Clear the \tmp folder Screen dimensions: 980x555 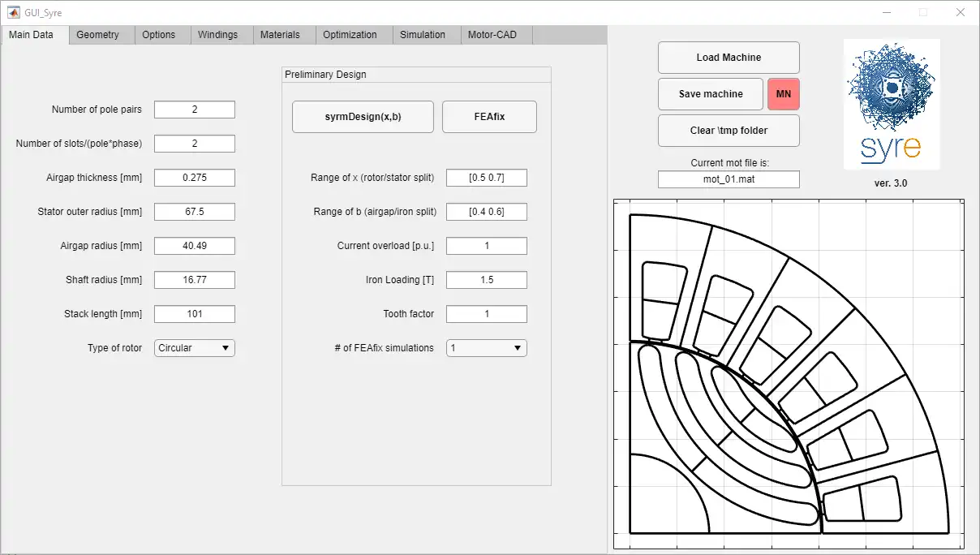tap(728, 131)
